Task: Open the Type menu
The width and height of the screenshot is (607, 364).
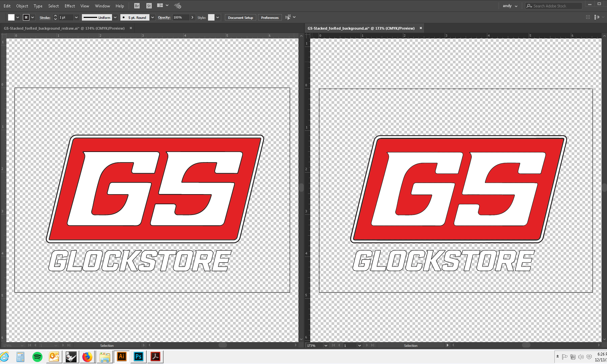Action: coord(38,6)
